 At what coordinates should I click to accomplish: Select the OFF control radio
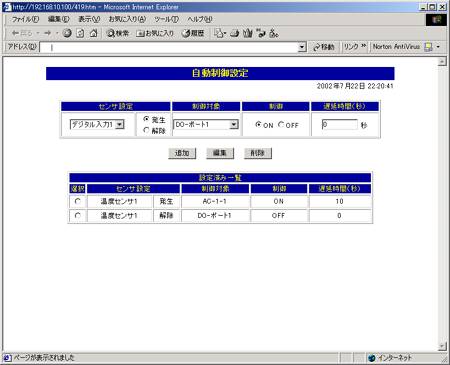(281, 124)
